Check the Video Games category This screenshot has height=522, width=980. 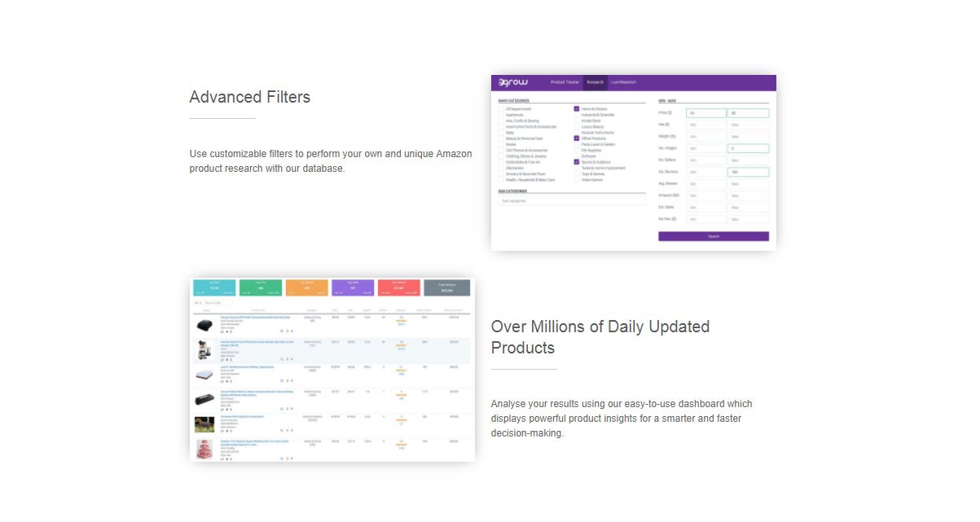(x=577, y=180)
